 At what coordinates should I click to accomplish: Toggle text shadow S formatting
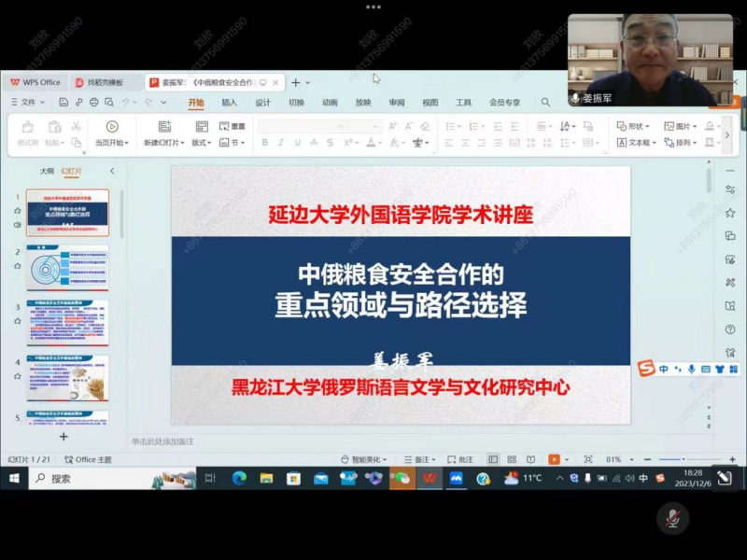331,143
